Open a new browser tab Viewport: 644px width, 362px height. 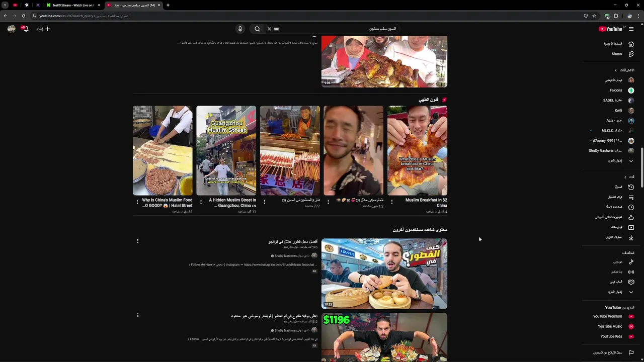[x=168, y=5]
